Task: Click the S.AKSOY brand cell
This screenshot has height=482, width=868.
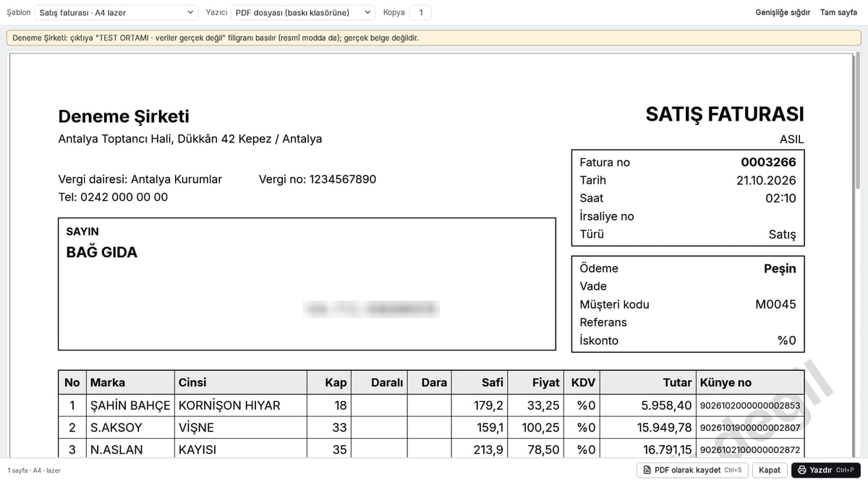Action: 130,428
